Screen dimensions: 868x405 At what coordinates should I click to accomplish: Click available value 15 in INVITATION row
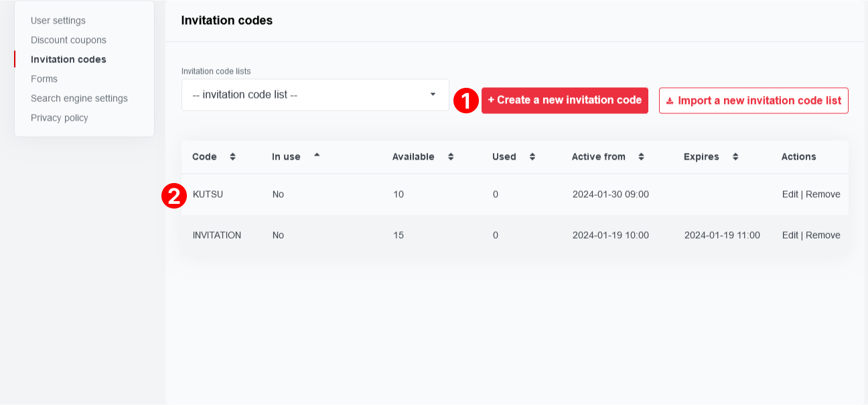399,235
